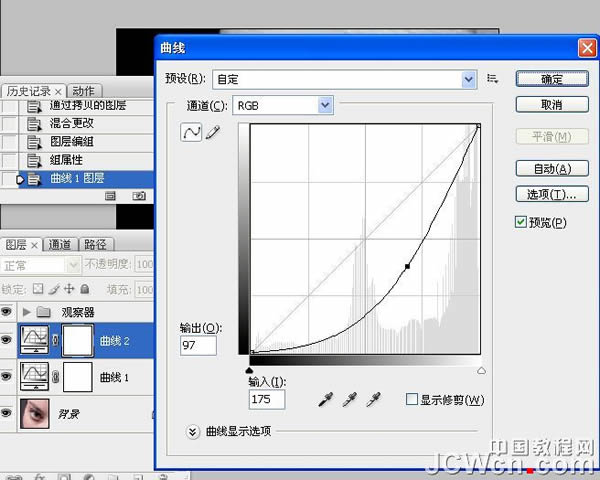600x480 pixels.
Task: Close the 历史记录 tab with its x
Action: coord(58,91)
